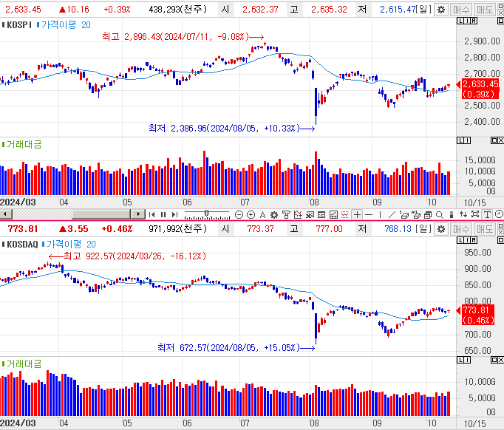Click the 최고 2,896.43 high annotation
Viewport: 504px width, 430px height.
175,37
